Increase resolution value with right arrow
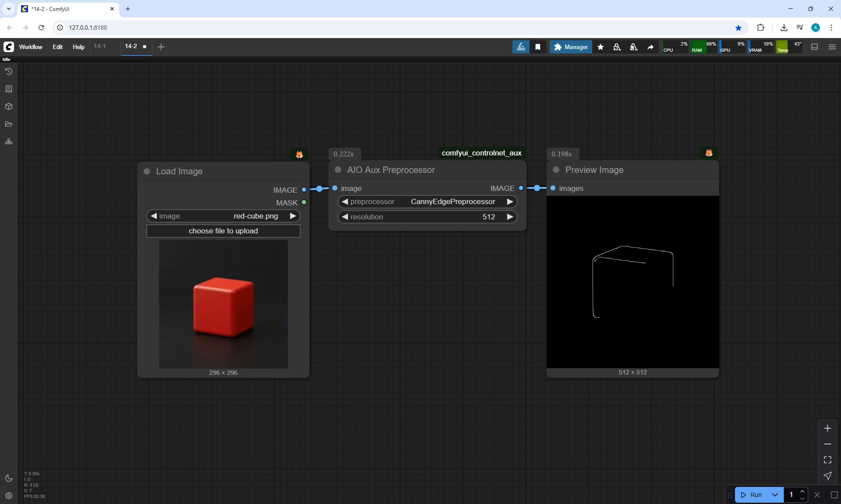This screenshot has height=504, width=841. click(x=510, y=217)
